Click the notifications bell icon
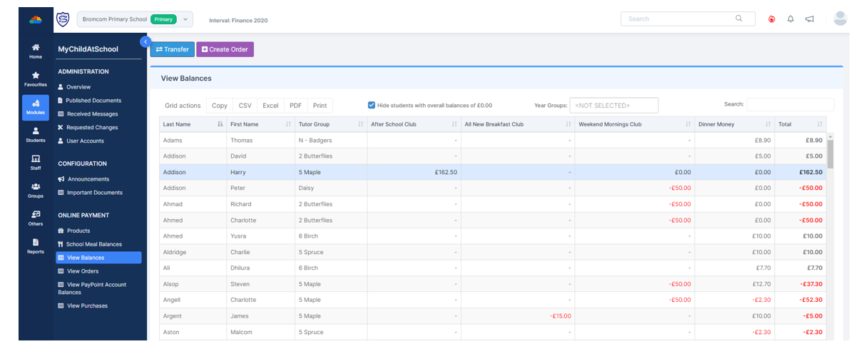 [x=790, y=19]
